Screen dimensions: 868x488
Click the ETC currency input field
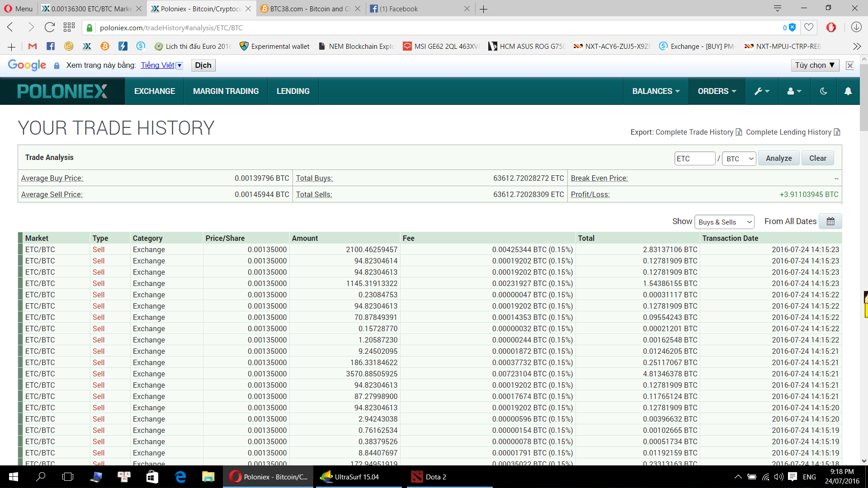[x=694, y=159]
